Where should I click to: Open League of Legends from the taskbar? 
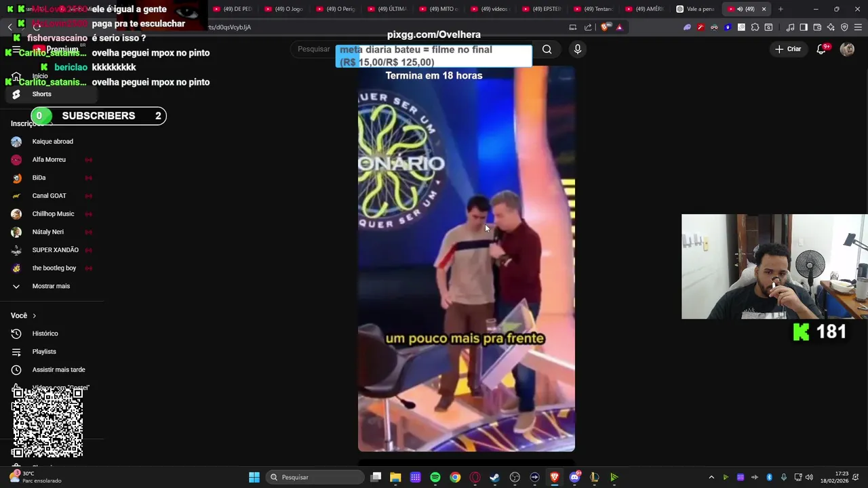pyautogui.click(x=594, y=477)
